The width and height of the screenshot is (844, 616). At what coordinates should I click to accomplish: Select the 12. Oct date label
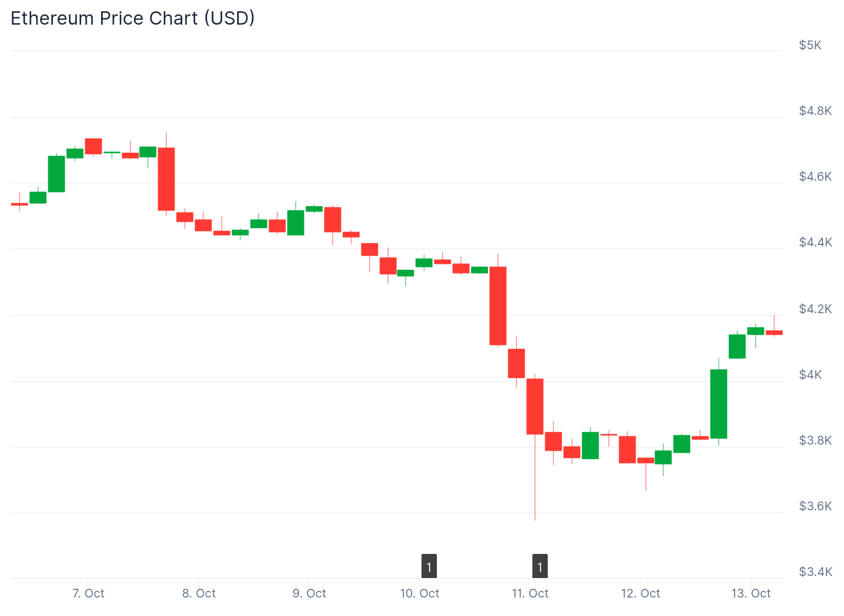(640, 593)
